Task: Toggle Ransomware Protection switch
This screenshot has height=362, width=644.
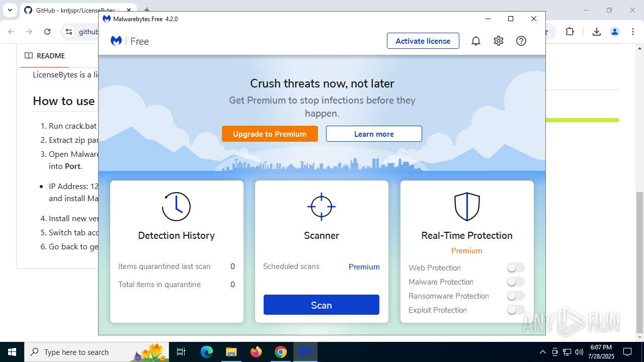Action: (516, 296)
